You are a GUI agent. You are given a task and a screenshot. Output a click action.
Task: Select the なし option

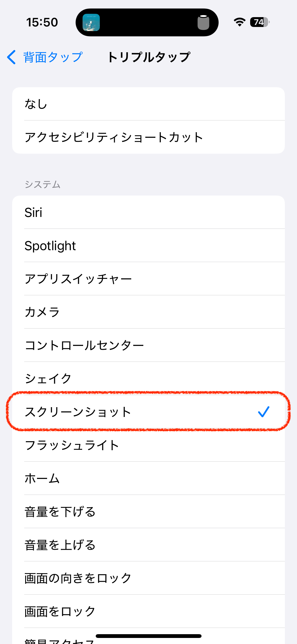point(148,104)
